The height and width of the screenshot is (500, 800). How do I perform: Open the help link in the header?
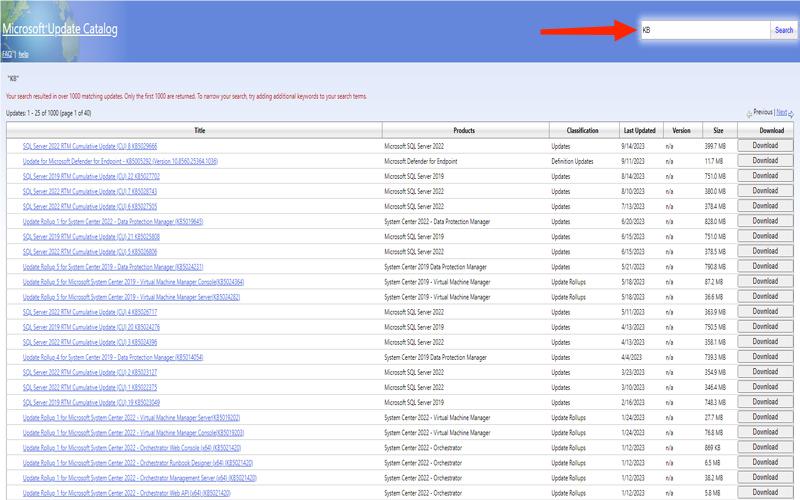tap(23, 54)
